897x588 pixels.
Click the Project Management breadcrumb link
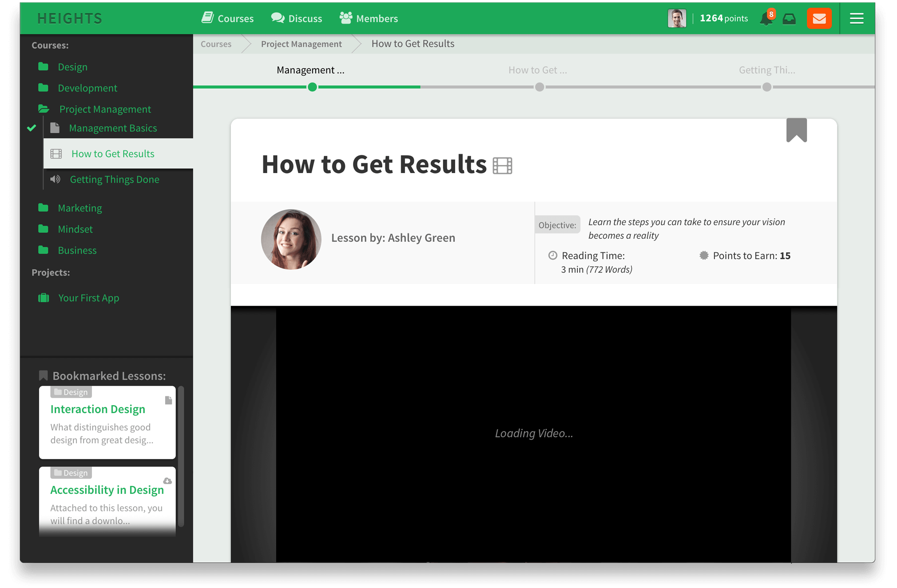(x=301, y=44)
